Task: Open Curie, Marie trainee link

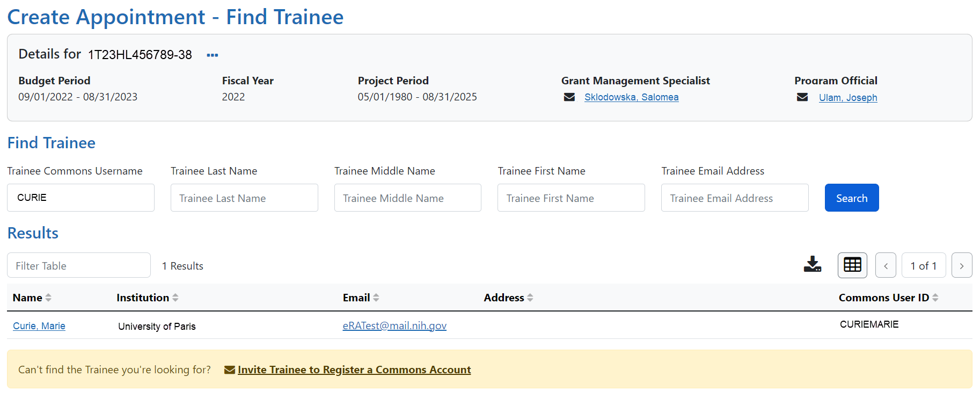Action: tap(39, 326)
